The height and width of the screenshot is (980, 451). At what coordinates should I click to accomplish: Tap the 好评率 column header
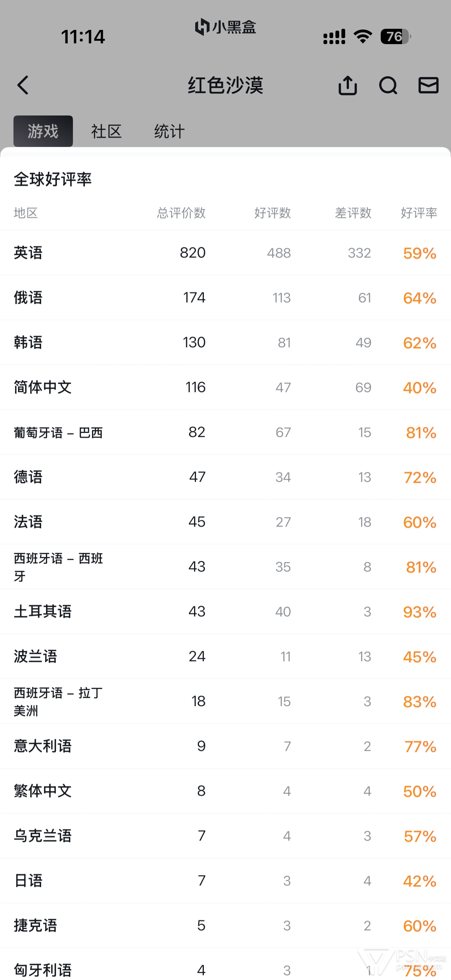tap(418, 213)
